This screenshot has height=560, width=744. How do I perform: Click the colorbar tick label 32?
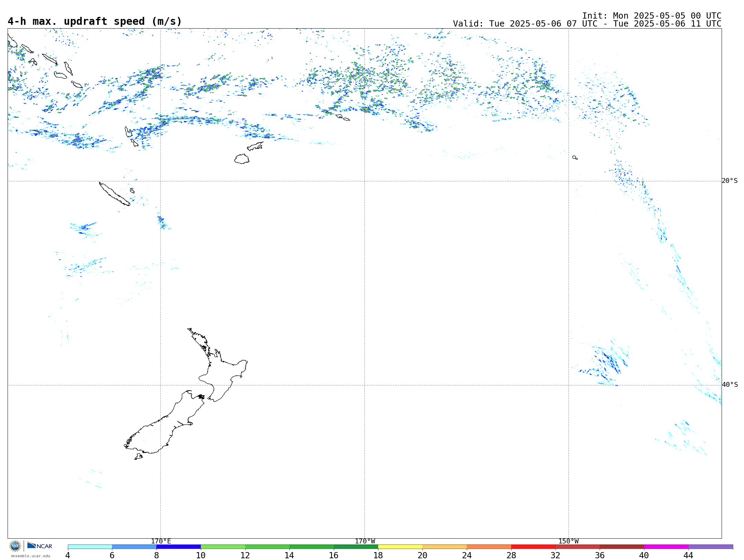point(556,555)
